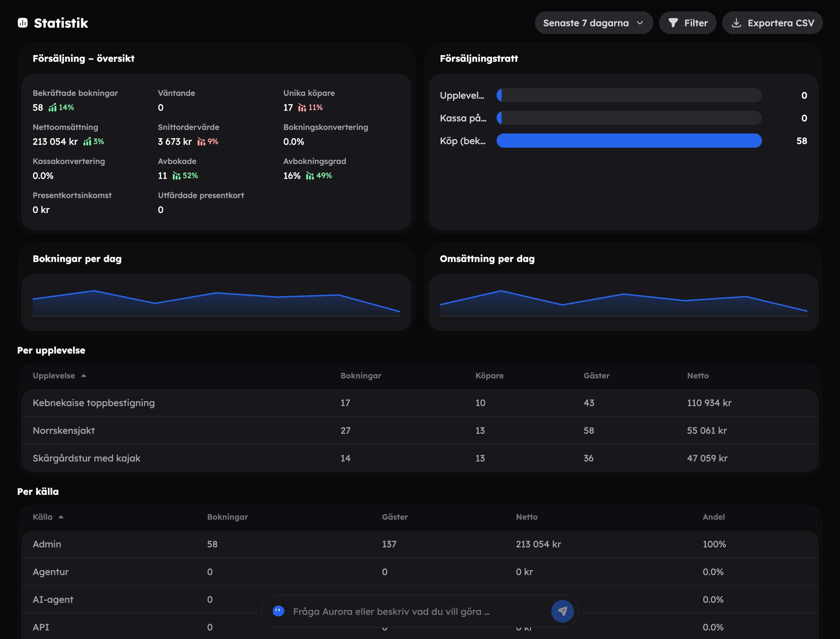Click the Bokningar header in Per upplevelse
The width and height of the screenshot is (840, 639).
[x=361, y=376]
